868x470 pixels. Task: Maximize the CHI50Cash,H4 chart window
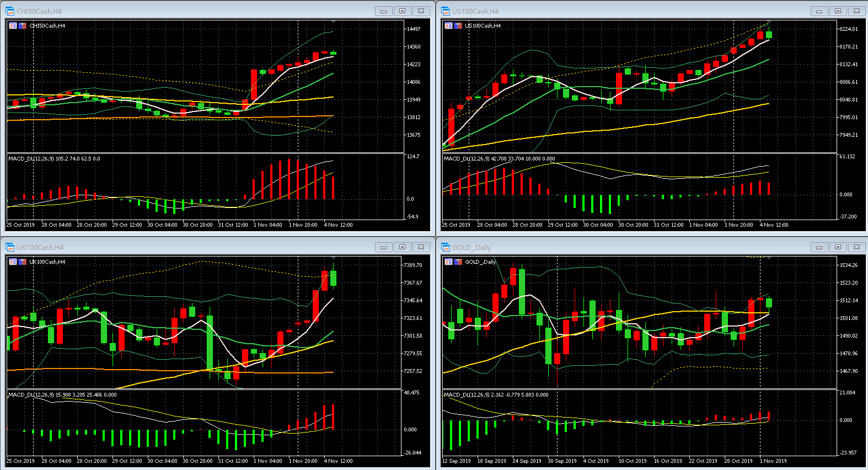[x=403, y=11]
